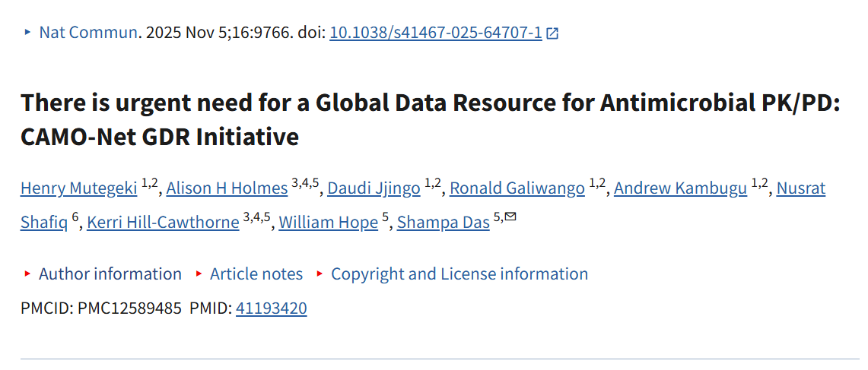
Task: Open author Daudi Jjingo's link
Action: pyautogui.click(x=374, y=188)
